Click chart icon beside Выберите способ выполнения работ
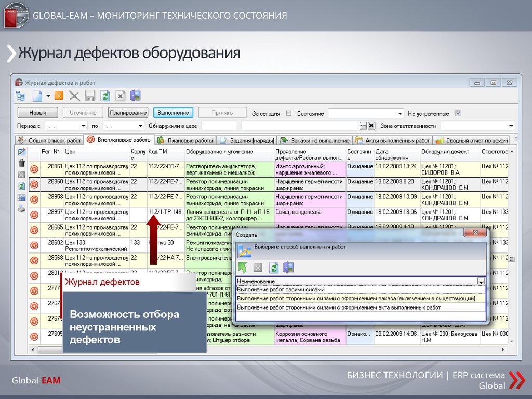 (x=245, y=252)
